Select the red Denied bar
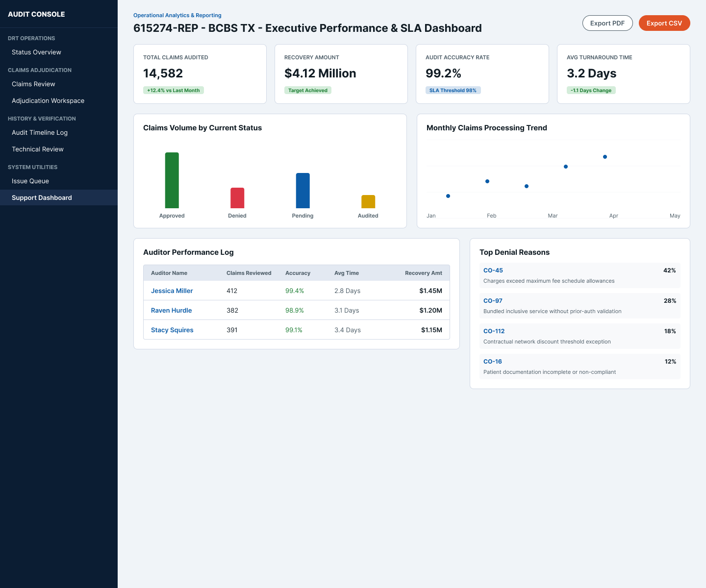Viewport: 706px width, 588px height. (x=237, y=198)
